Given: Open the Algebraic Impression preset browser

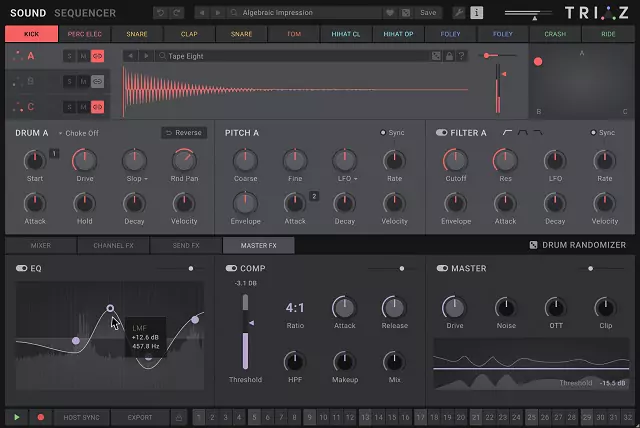Looking at the screenshot, I should click(x=305, y=13).
